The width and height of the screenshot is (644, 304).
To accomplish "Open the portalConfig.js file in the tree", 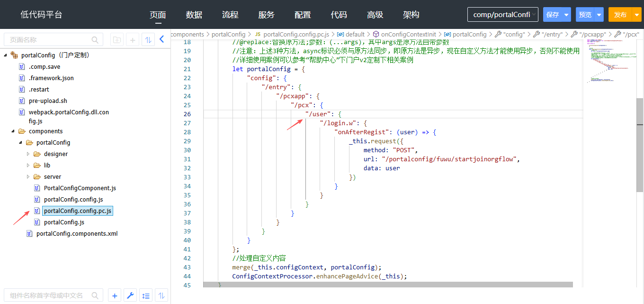I will coord(64,222).
